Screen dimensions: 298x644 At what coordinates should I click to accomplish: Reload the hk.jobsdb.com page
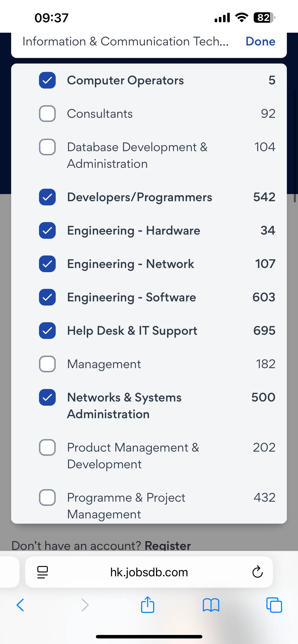pyautogui.click(x=257, y=572)
